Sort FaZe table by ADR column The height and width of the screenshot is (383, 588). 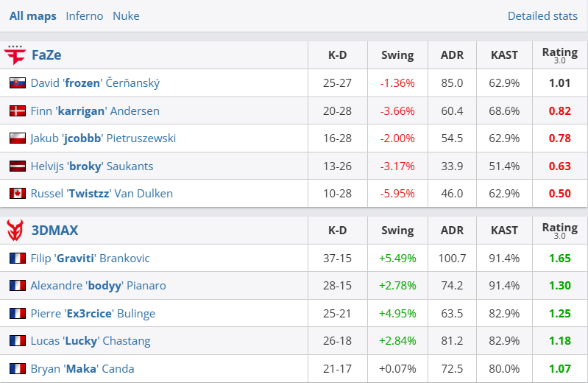click(x=452, y=55)
